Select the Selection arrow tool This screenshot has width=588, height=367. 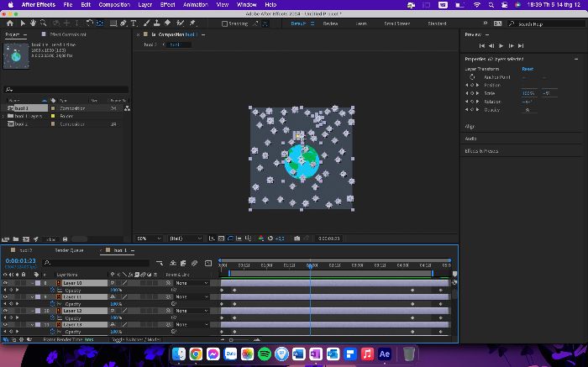23,24
